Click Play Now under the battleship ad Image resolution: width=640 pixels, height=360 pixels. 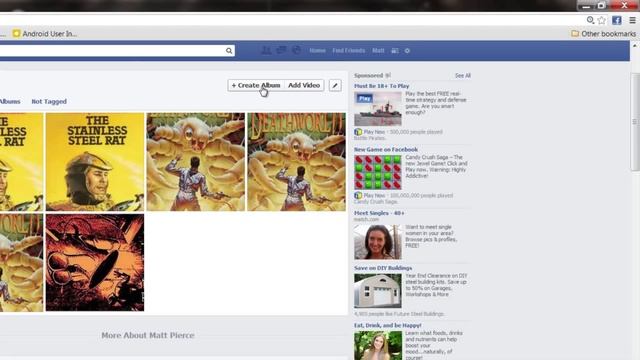coord(374,132)
